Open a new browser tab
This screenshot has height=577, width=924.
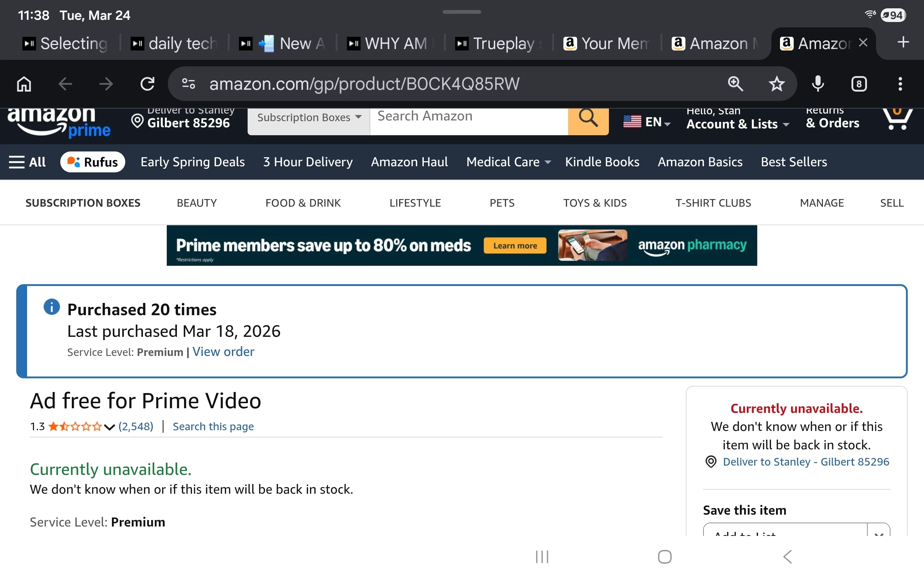[x=903, y=42]
